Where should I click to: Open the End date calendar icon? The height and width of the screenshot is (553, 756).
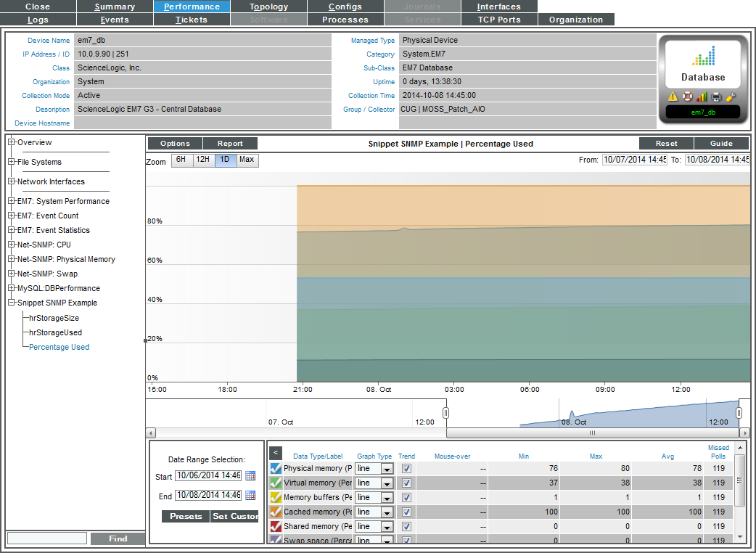pos(250,496)
